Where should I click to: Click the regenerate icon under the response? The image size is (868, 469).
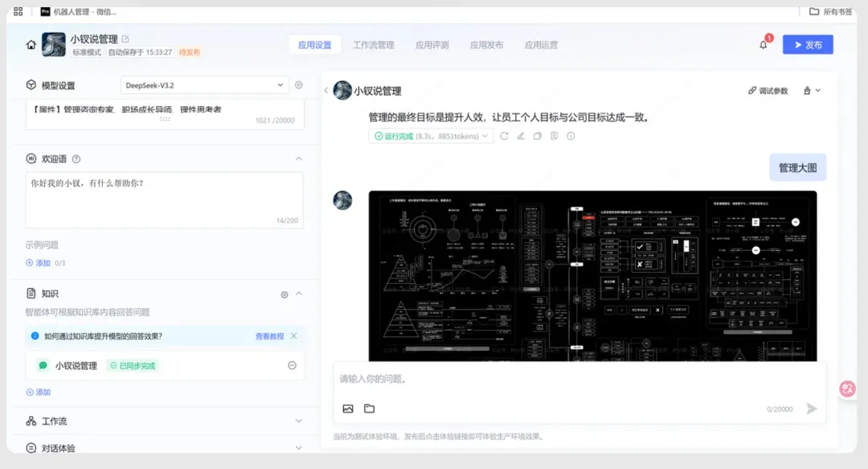504,137
